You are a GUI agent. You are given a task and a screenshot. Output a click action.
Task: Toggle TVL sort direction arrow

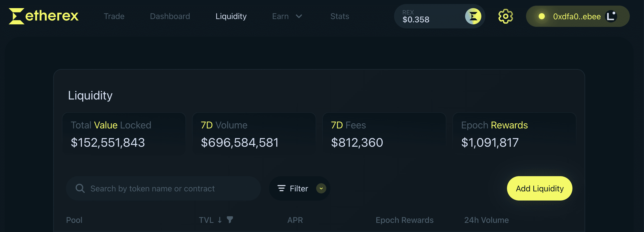click(220, 220)
